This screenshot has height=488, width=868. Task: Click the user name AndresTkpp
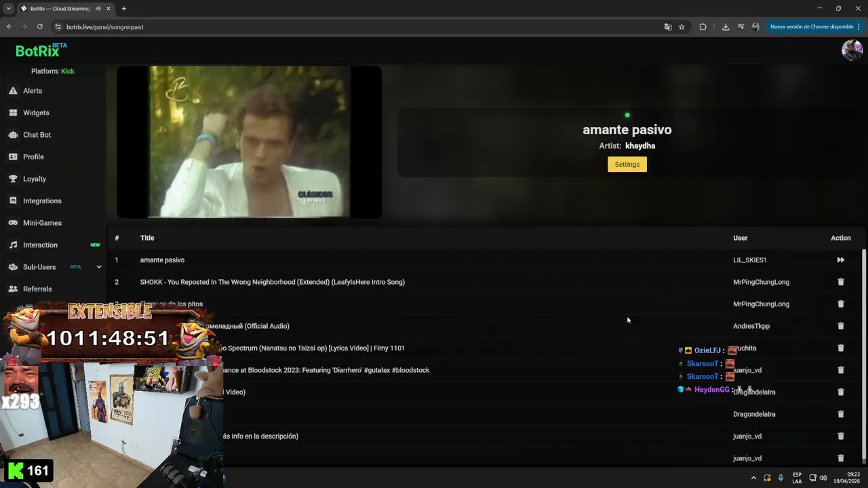point(751,326)
